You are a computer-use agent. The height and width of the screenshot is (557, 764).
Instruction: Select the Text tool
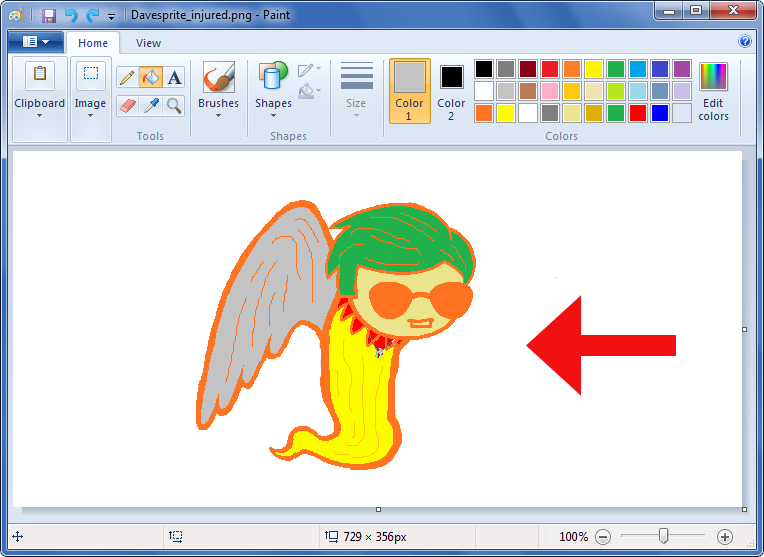pos(174,77)
